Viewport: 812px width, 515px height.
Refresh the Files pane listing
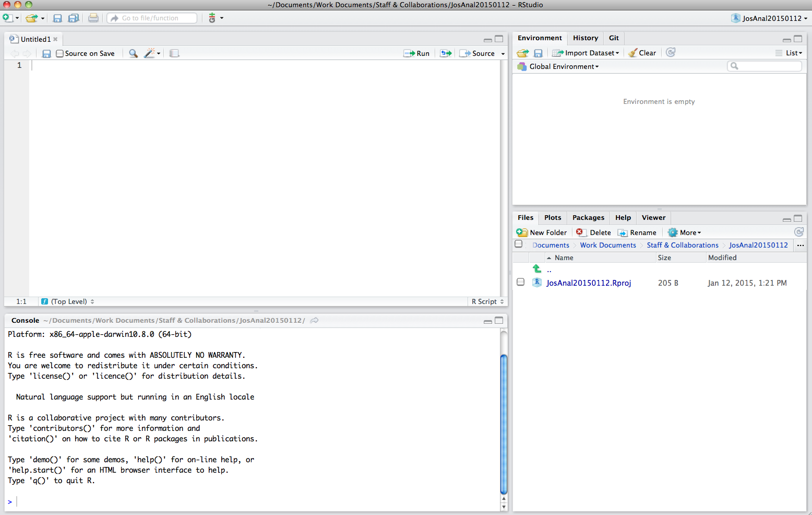point(798,232)
